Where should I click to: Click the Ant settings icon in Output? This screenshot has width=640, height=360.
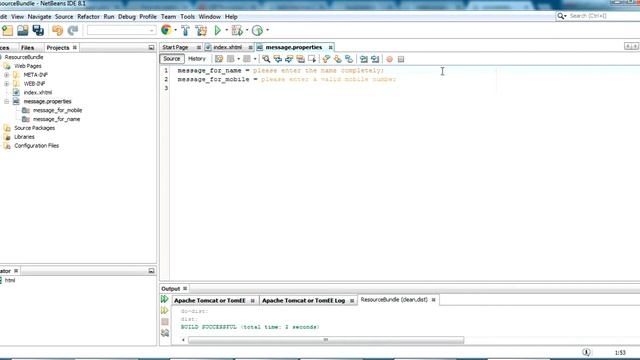coord(164,333)
